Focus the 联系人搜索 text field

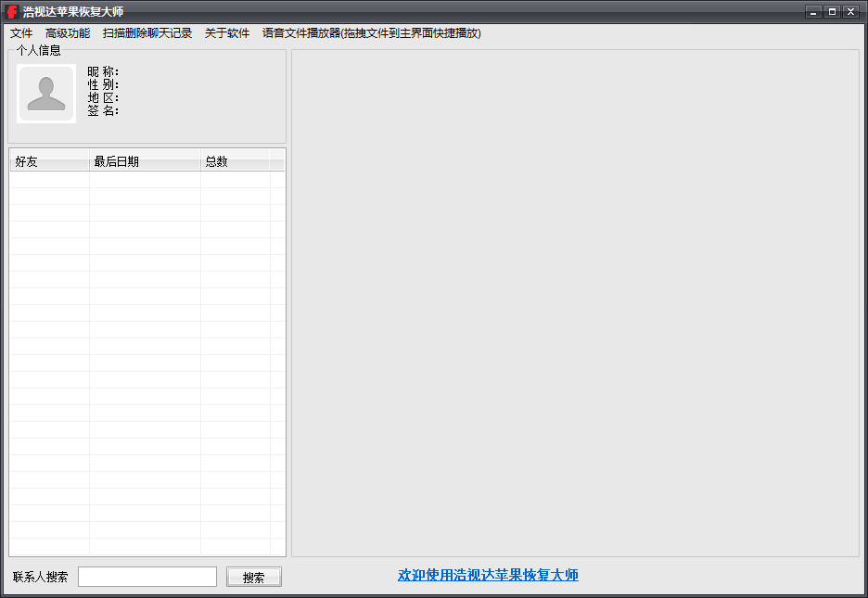[x=147, y=577]
